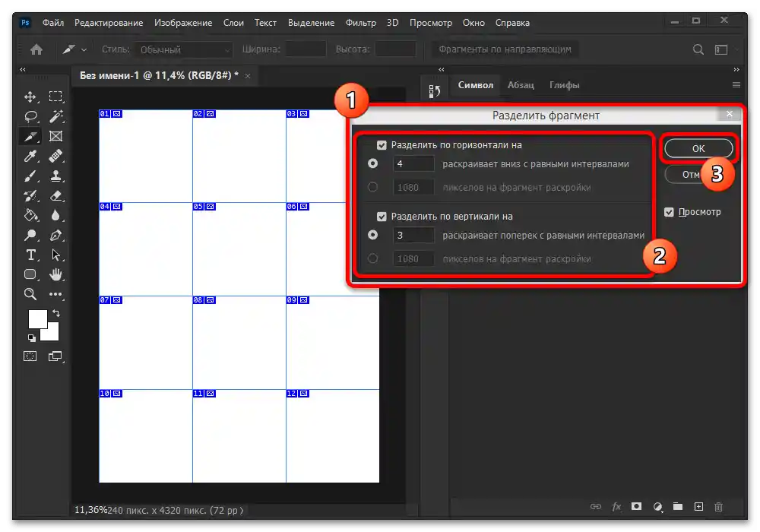Toggle Разделить по горизонтали на checkbox
The image size is (760, 532).
(x=382, y=145)
